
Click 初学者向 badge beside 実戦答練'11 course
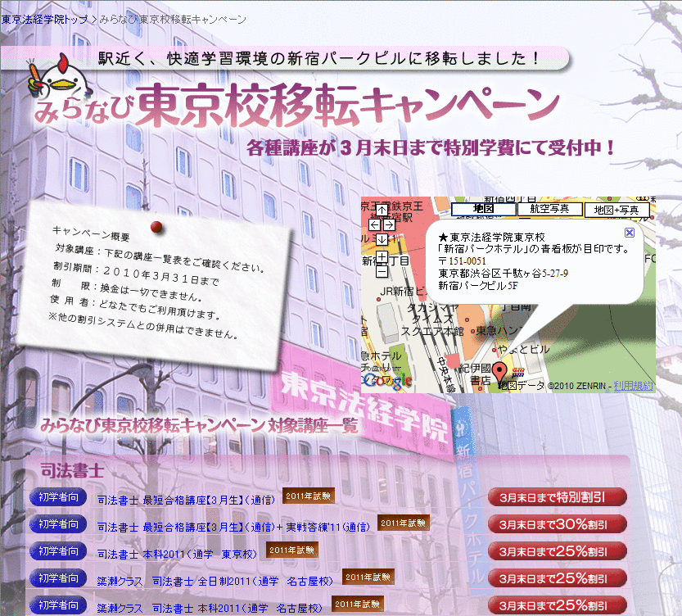point(58,524)
